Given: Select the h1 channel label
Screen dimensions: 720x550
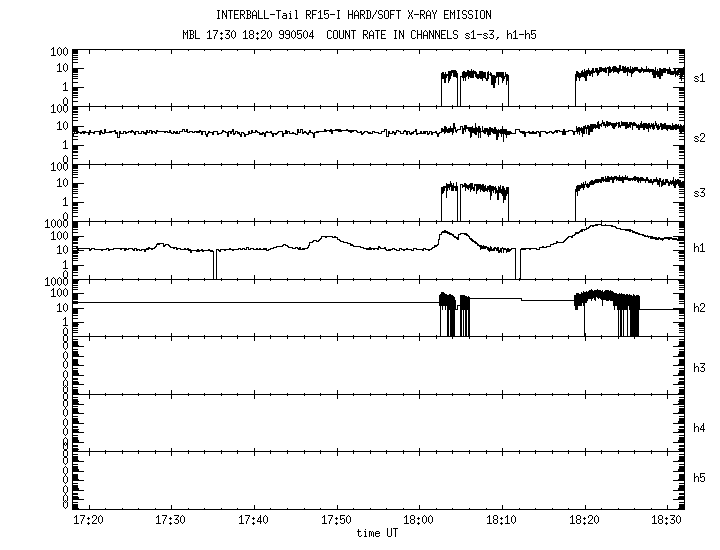Looking at the screenshot, I should 700,248.
